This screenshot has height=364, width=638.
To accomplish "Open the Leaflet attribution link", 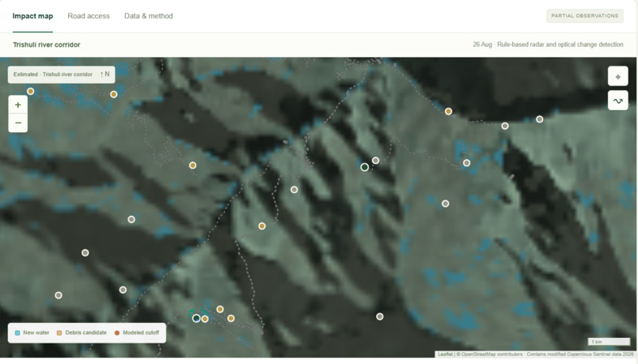I will click(445, 355).
